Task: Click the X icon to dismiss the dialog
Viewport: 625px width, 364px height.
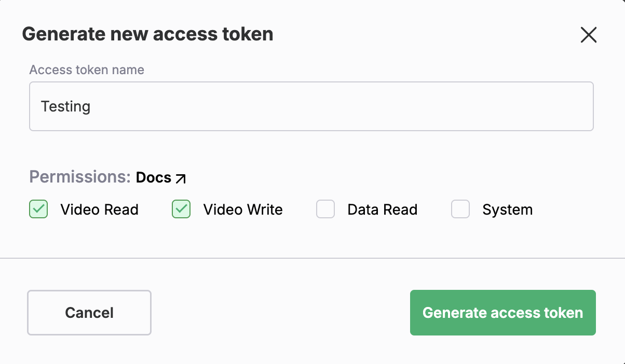Action: (588, 35)
